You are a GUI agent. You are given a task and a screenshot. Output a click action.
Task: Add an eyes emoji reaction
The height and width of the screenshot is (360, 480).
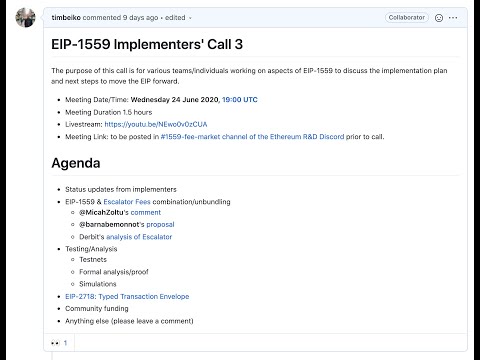click(59, 343)
